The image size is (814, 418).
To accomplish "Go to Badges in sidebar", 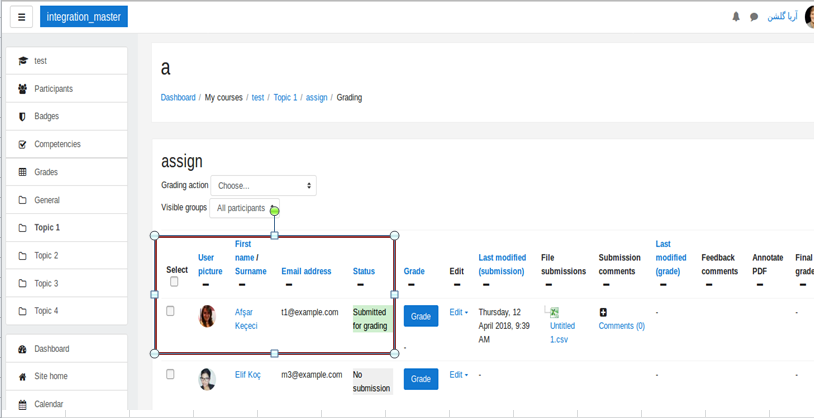I will click(66, 116).
